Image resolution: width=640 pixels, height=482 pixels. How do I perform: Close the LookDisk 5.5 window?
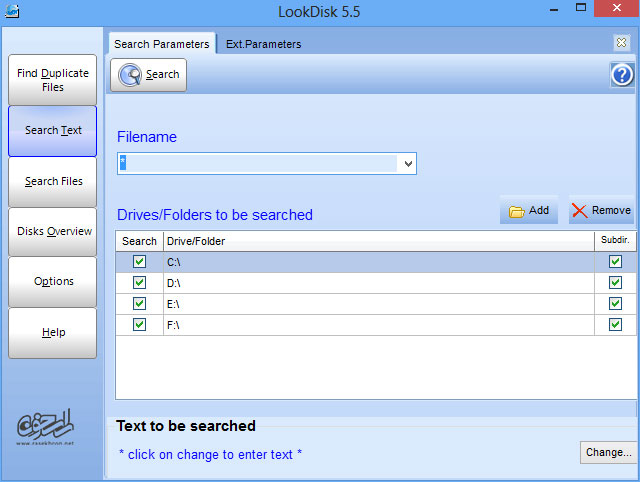coord(617,8)
